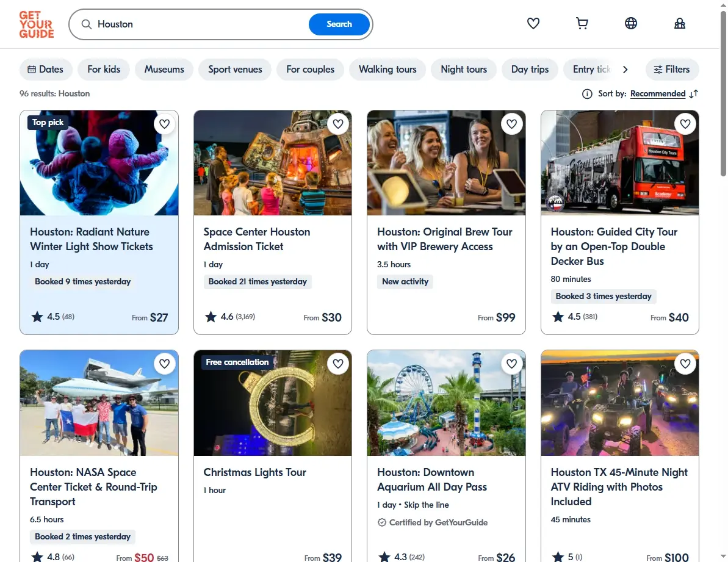Open the night ATV riding photo

coord(620,403)
